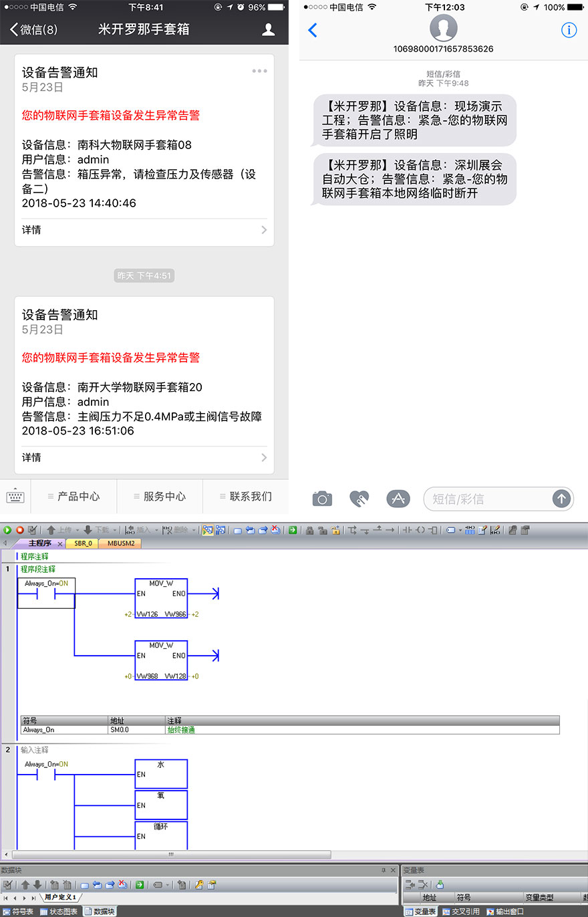Click the 删除 delete button
The image size is (588, 917).
pos(176,530)
